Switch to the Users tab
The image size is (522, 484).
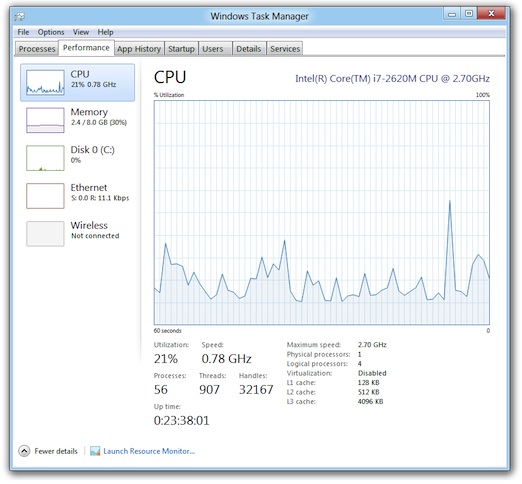click(x=213, y=49)
